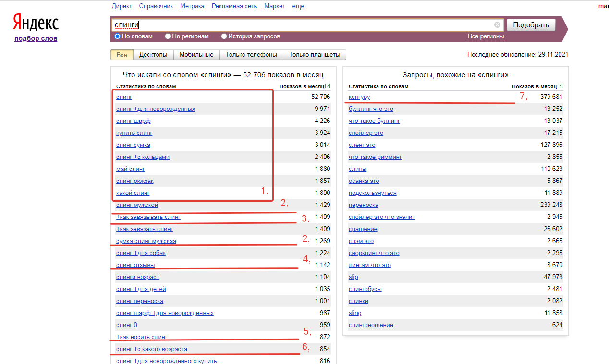Open 'май слинг' keyword link
609x364 pixels.
click(x=131, y=169)
